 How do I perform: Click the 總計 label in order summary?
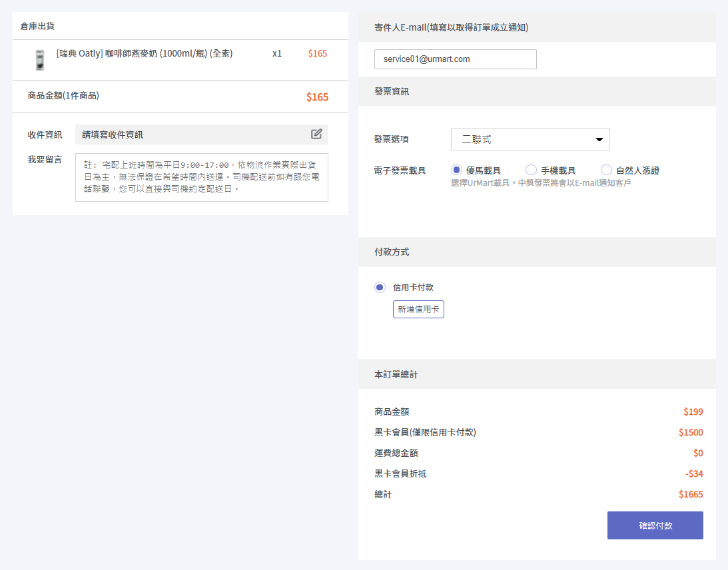coord(383,494)
